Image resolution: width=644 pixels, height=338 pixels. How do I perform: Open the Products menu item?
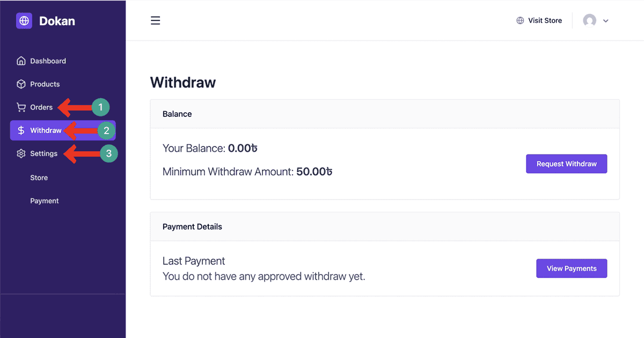[x=45, y=84]
